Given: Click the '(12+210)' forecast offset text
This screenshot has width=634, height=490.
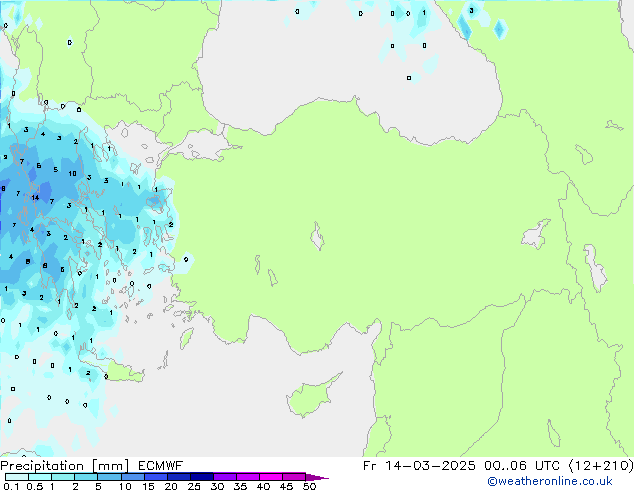Looking at the screenshot, I should 601,466.
